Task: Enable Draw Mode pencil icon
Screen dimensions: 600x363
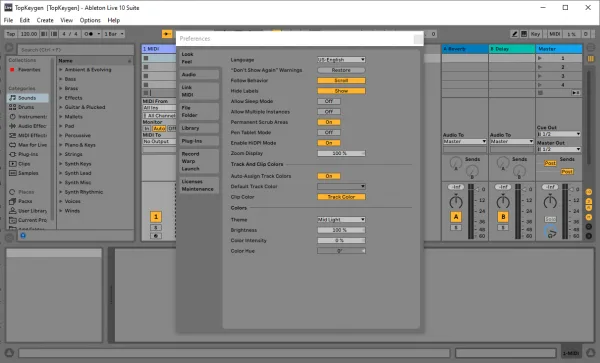Action: pos(515,34)
